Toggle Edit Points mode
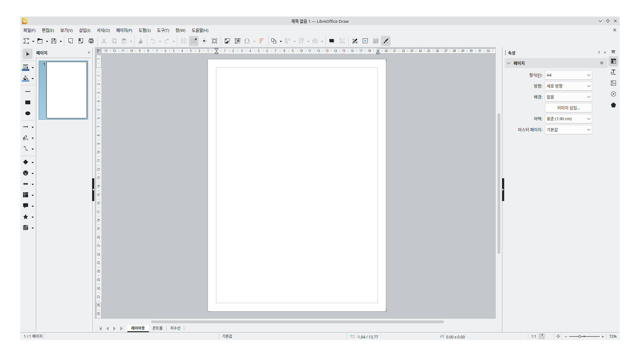The width and height of the screenshot is (640, 364). [x=355, y=41]
